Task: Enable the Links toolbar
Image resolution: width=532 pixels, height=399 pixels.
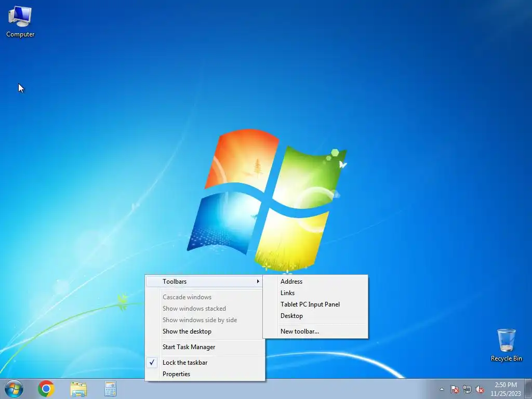Action: (x=315, y=293)
